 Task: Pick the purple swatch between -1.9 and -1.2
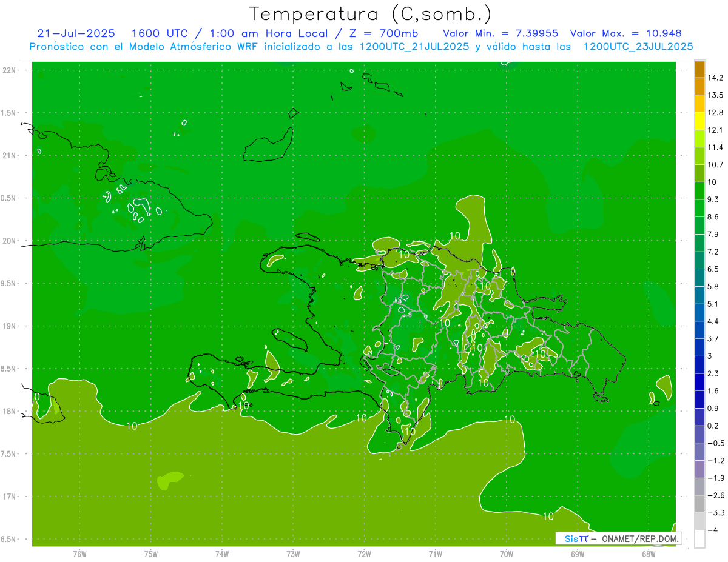click(699, 469)
